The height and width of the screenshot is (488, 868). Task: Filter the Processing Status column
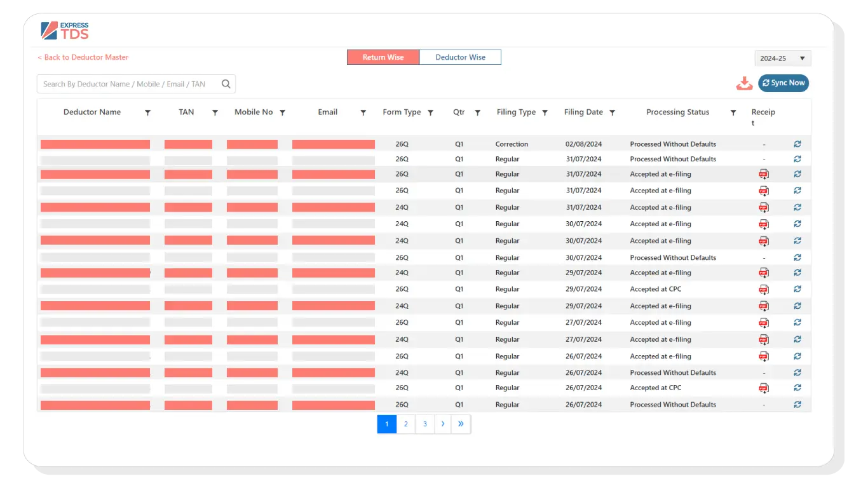point(733,112)
